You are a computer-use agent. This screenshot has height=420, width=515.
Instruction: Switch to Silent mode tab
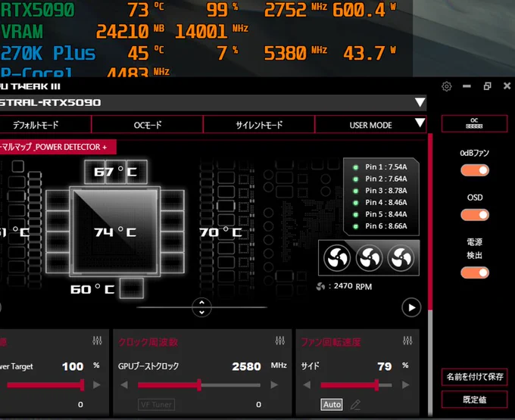259,125
